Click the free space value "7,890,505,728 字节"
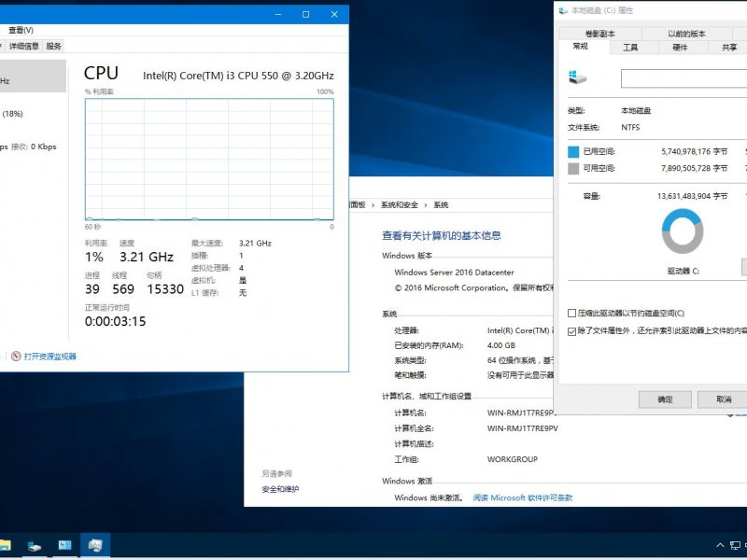The height and width of the screenshot is (560, 747). coord(694,169)
